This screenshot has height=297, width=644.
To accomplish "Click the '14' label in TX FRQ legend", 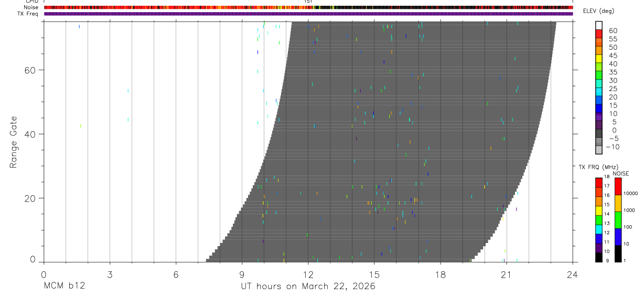I will coord(607,214).
